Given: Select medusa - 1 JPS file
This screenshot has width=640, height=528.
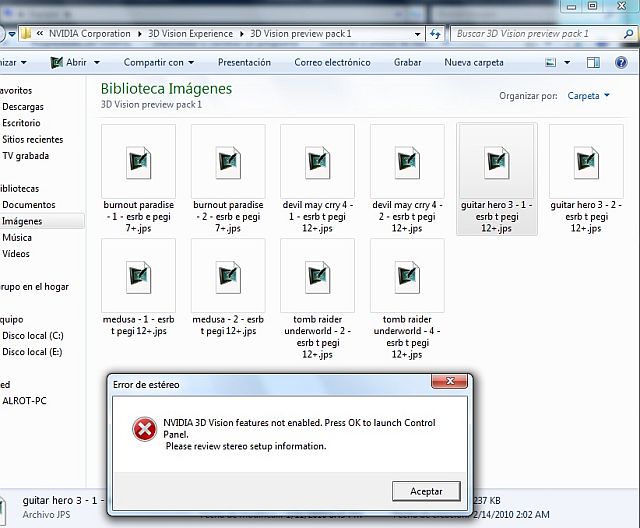Looking at the screenshot, I should pos(138,276).
